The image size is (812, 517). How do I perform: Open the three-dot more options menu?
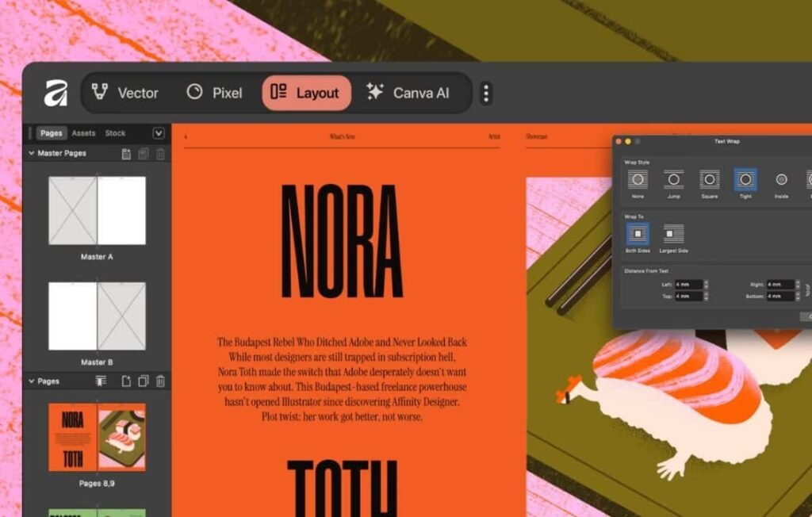click(486, 94)
